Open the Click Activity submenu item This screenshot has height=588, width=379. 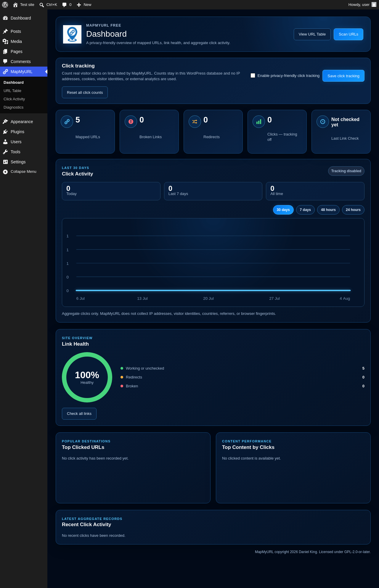pyautogui.click(x=24, y=99)
